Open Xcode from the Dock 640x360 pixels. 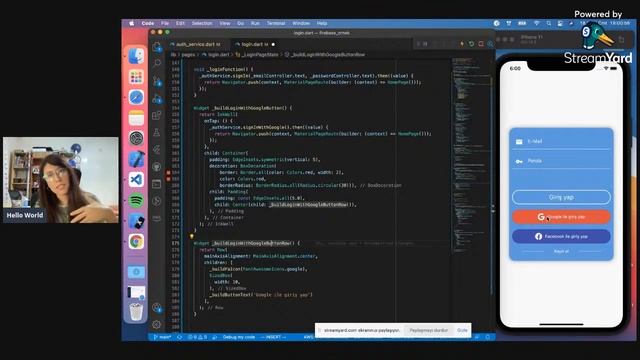136,159
